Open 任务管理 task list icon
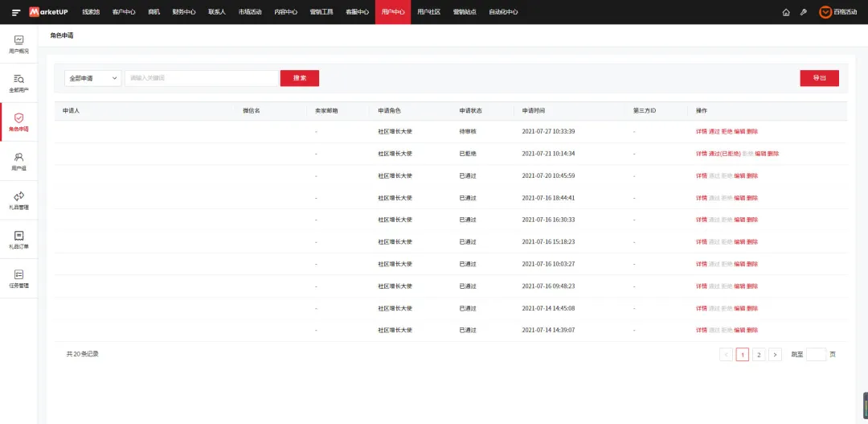The width and height of the screenshot is (868, 424). [18, 274]
